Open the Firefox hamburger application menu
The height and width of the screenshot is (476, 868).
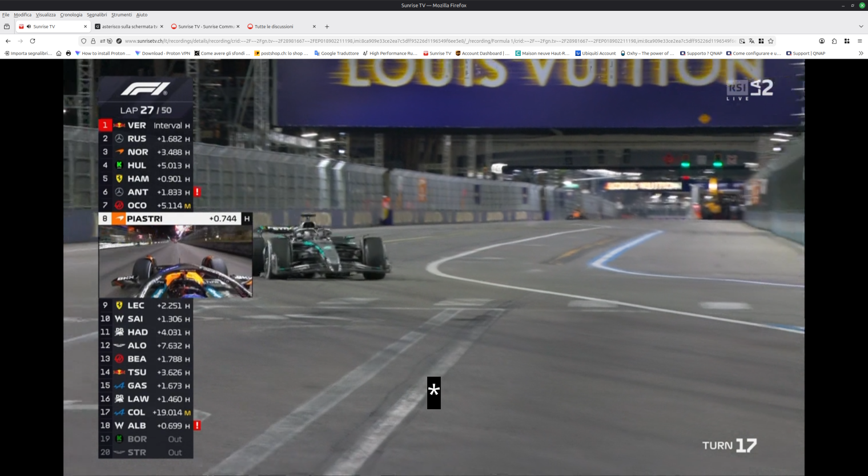point(859,41)
